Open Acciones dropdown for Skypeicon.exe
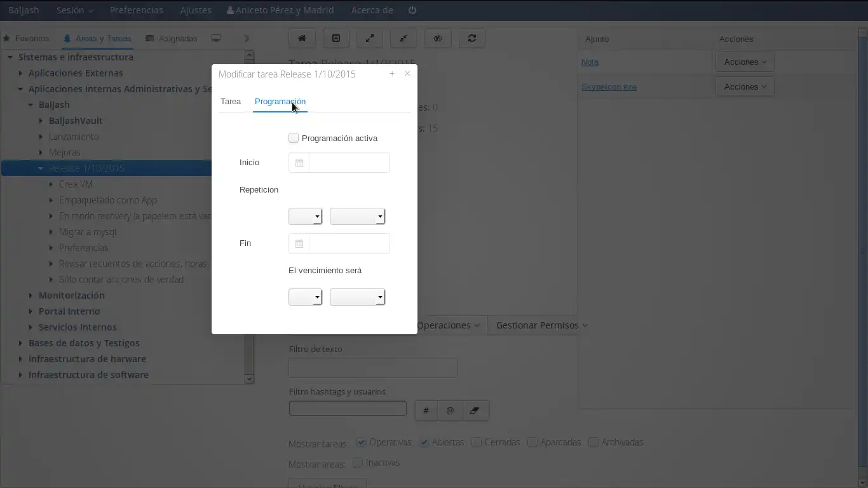868x488 pixels. point(745,87)
